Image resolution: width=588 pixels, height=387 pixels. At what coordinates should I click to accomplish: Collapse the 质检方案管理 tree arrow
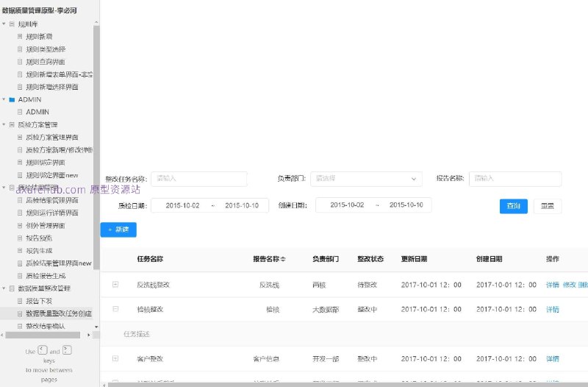tap(4, 124)
